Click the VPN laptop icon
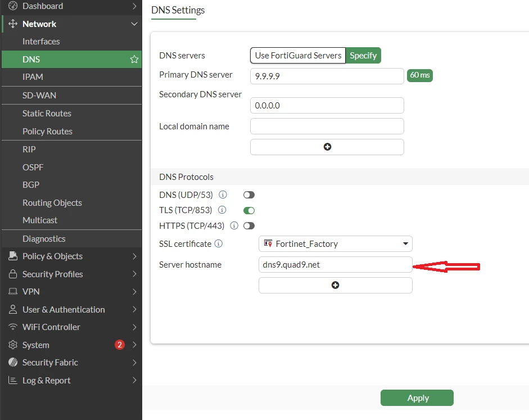The width and height of the screenshot is (529, 420). 13,291
